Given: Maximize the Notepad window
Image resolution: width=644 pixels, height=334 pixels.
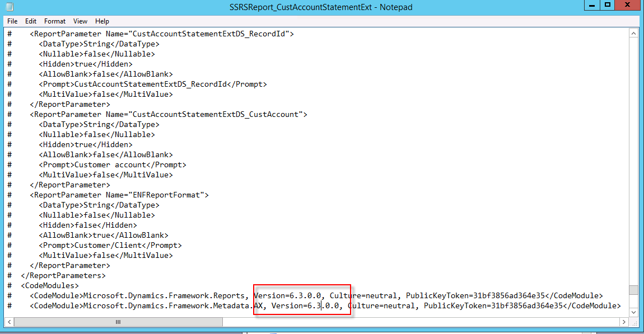Looking at the screenshot, I should click(x=608, y=5).
